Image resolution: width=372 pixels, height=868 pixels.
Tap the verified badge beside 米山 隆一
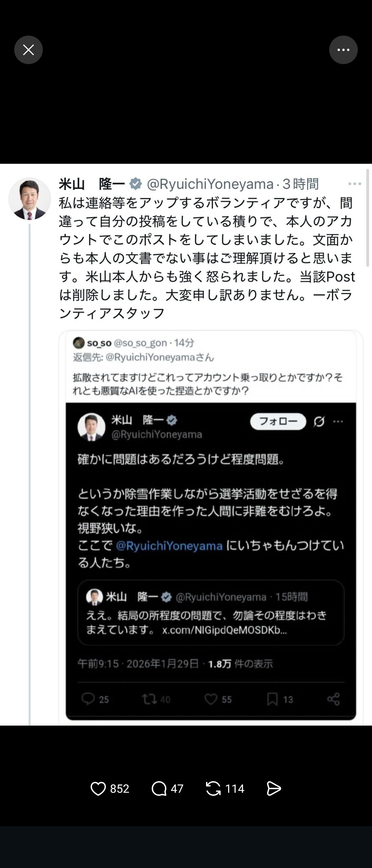click(x=136, y=184)
